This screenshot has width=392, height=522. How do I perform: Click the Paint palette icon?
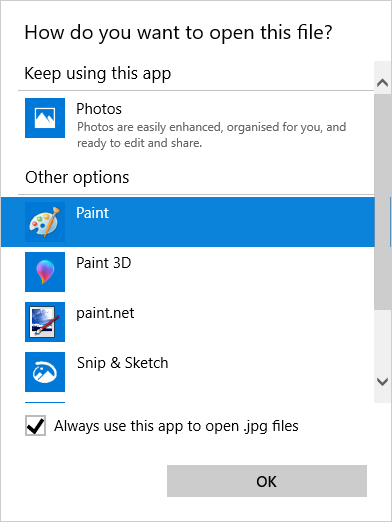click(x=45, y=222)
